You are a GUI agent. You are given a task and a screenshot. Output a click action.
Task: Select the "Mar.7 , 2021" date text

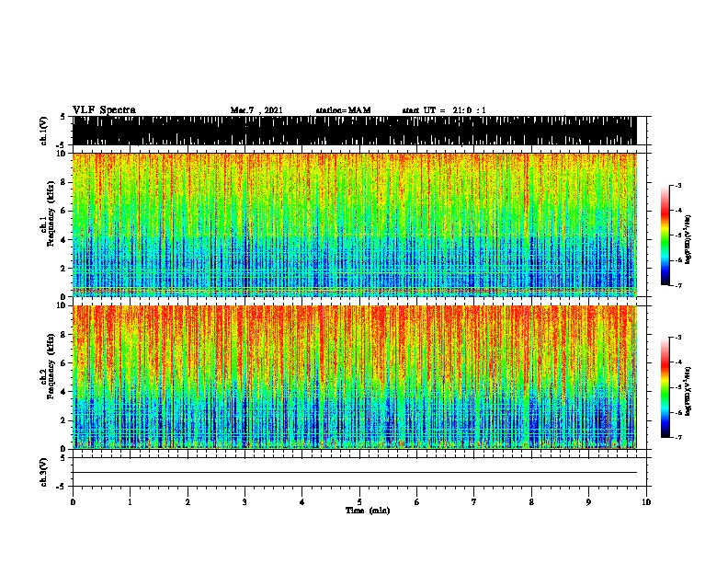pos(256,110)
